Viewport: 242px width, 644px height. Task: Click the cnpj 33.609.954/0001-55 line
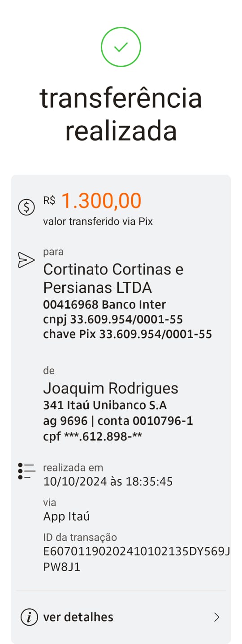coord(113,319)
